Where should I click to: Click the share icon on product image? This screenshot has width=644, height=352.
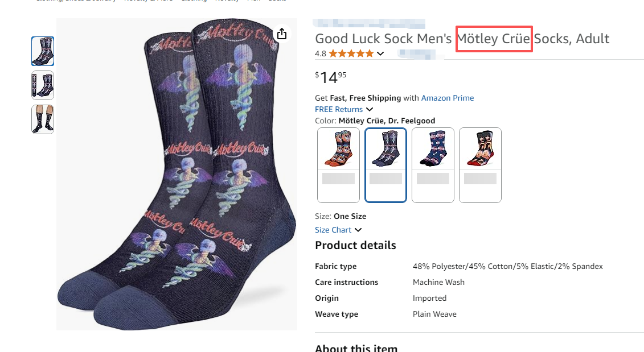coord(282,34)
